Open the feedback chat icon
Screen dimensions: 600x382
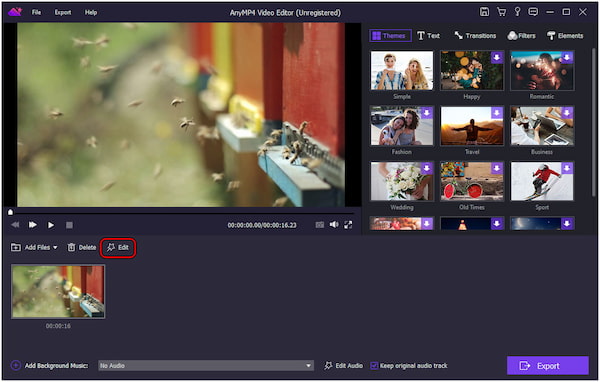533,12
